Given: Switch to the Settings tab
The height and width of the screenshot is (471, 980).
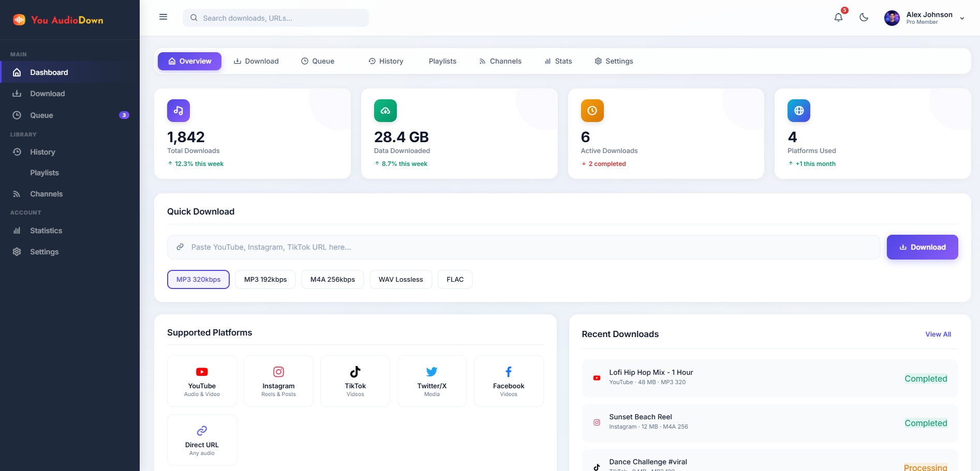Looking at the screenshot, I should [614, 61].
